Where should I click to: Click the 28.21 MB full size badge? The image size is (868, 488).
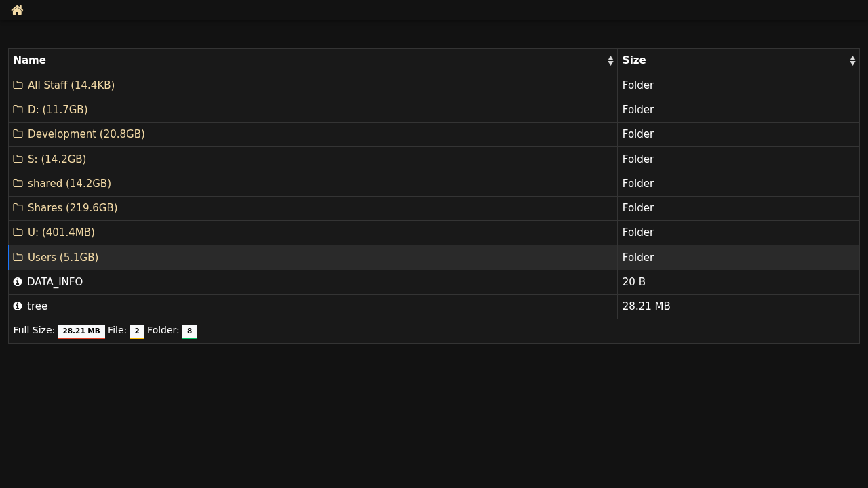point(81,331)
